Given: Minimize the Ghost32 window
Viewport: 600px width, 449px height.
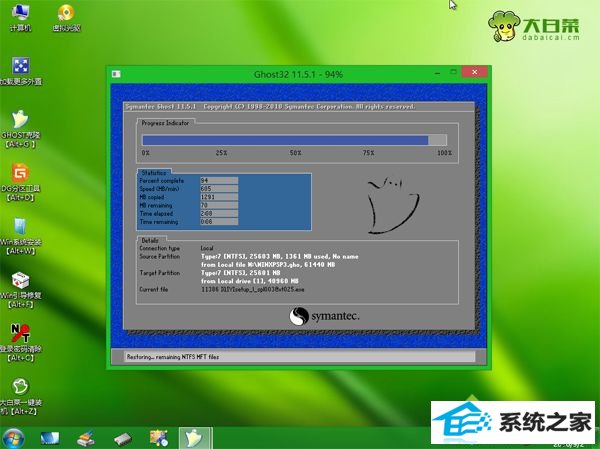Looking at the screenshot, I should pos(437,73).
